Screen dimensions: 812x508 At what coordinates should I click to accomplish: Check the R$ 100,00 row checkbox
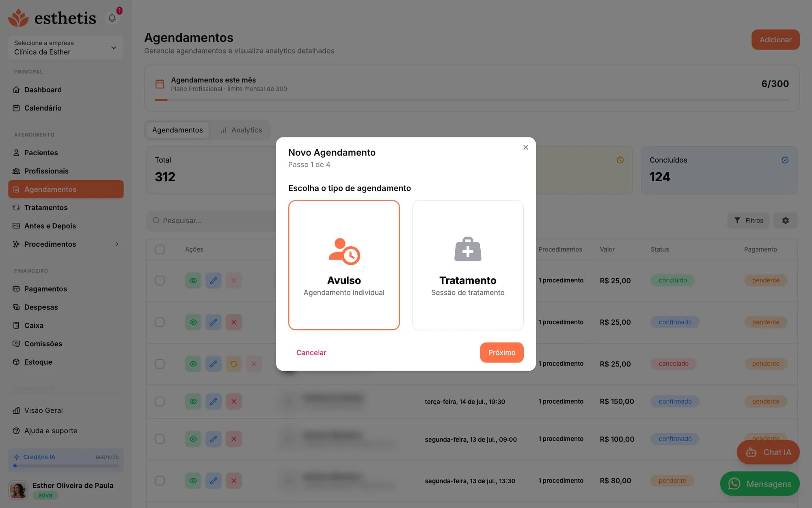tap(160, 439)
